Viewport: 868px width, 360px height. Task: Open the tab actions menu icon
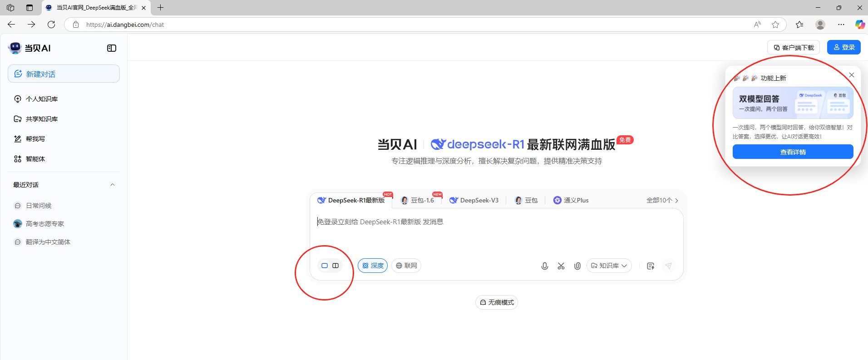click(x=30, y=8)
